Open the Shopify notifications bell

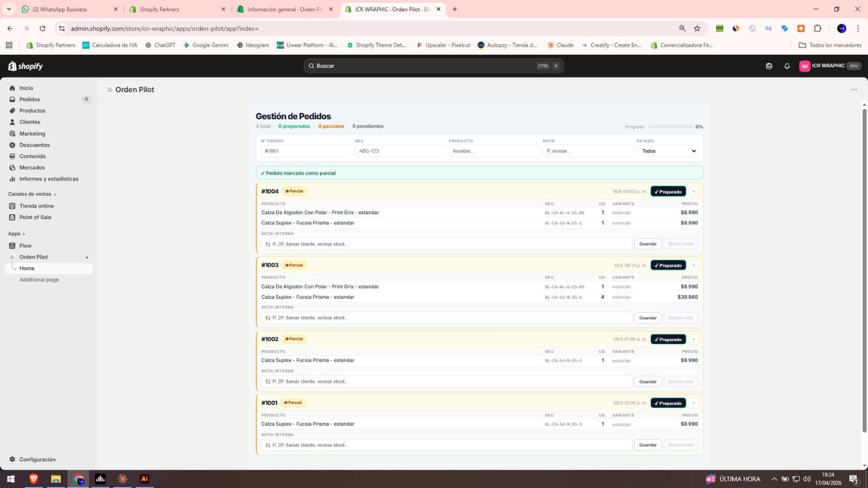(787, 66)
